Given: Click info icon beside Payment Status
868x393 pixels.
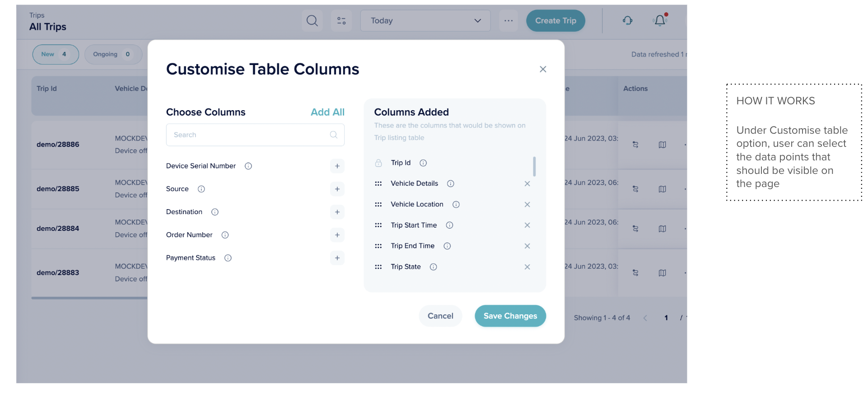Looking at the screenshot, I should (228, 258).
